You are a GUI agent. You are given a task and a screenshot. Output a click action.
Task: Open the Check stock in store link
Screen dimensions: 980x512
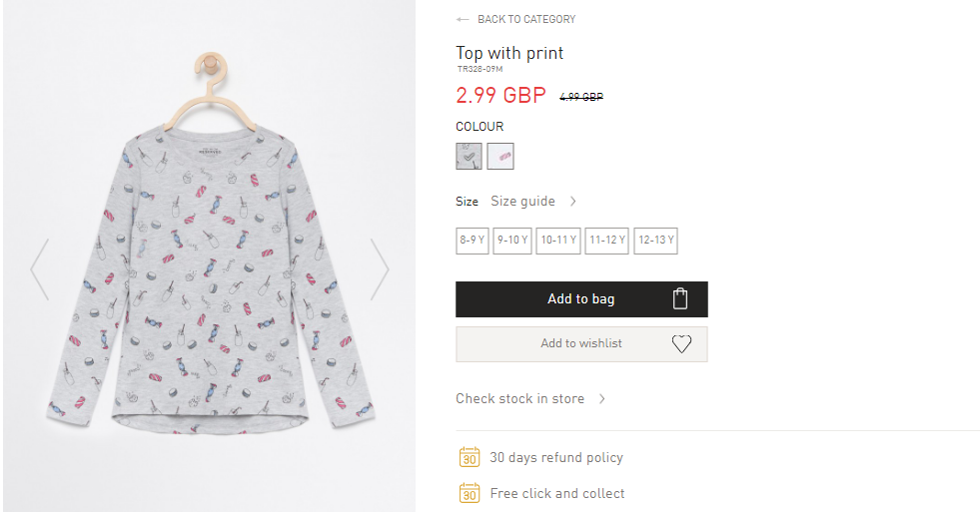coord(520,398)
